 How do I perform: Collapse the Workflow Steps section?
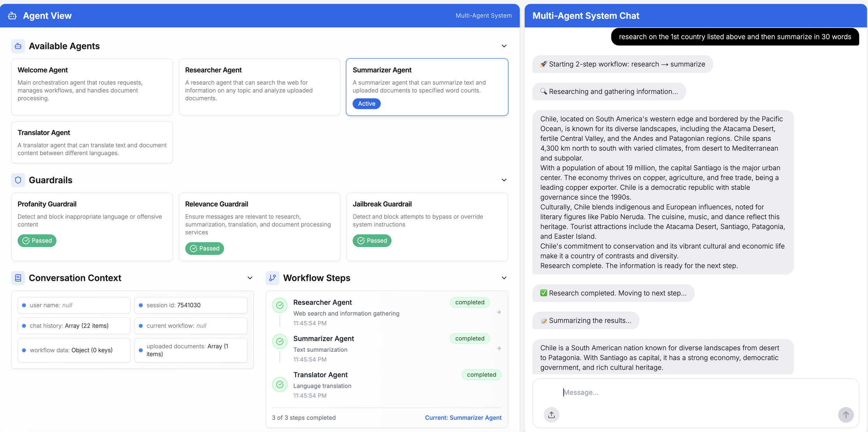click(504, 278)
